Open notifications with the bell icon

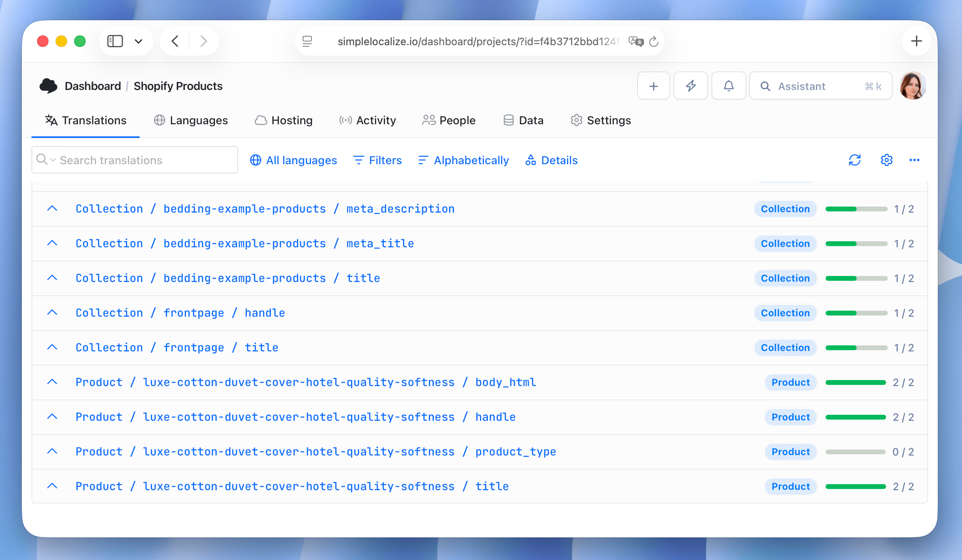pos(729,86)
